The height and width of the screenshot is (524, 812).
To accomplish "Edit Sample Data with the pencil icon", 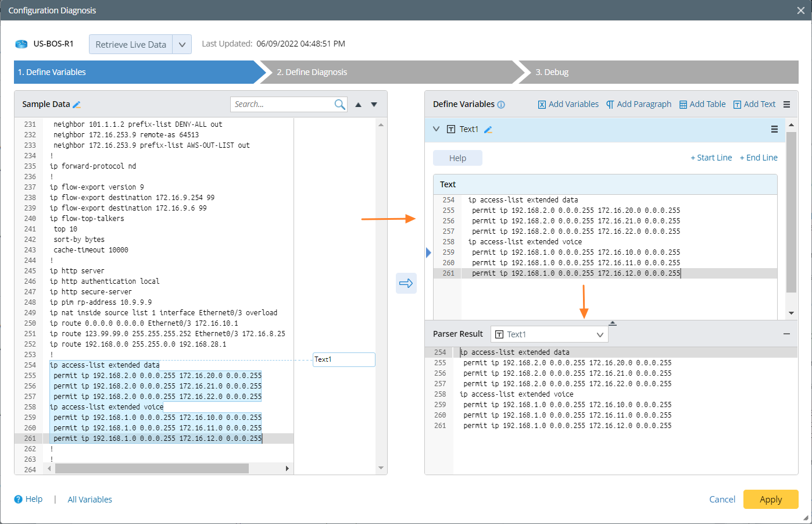I will tap(77, 105).
